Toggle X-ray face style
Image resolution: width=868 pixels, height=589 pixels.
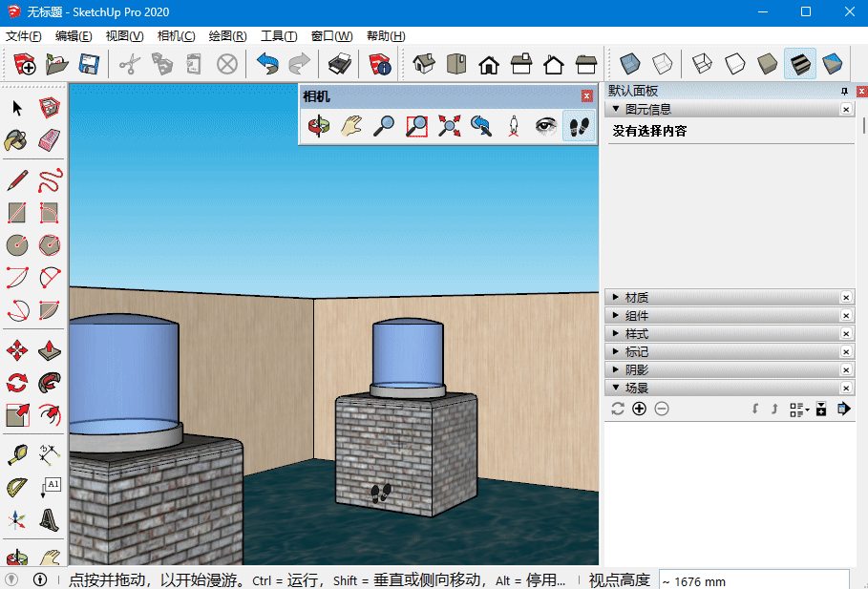click(x=629, y=64)
